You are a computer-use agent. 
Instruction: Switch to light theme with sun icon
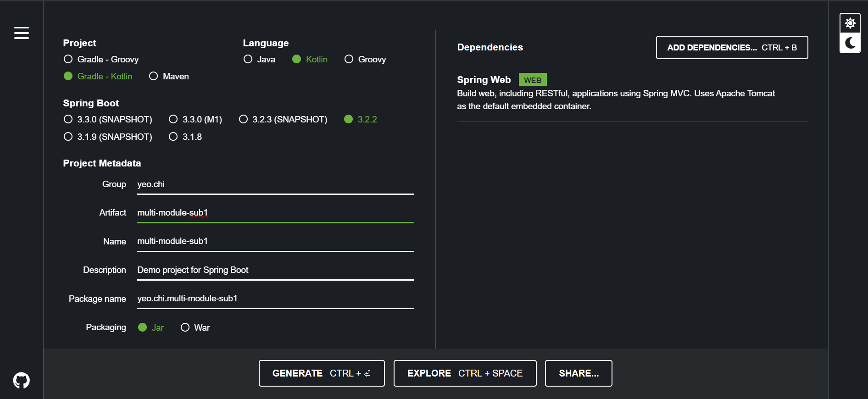850,23
